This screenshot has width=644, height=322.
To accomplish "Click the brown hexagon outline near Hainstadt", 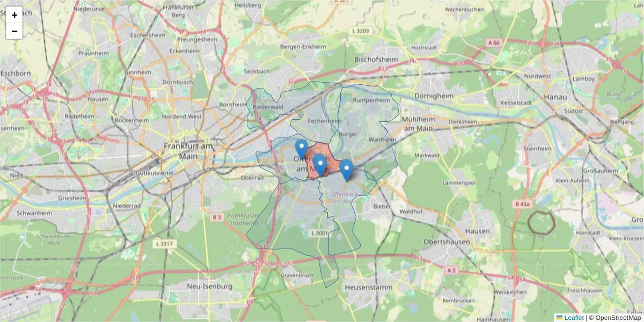I will pos(541,222).
